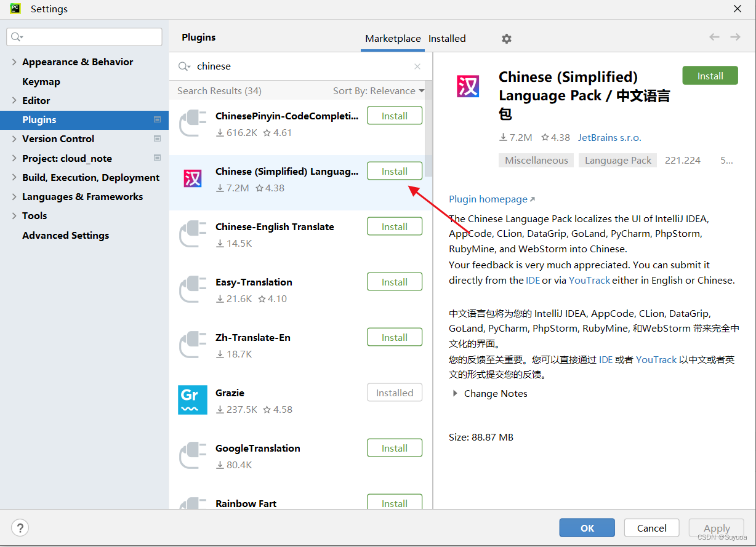Image resolution: width=756 pixels, height=547 pixels.
Task: Install the Easy-Translation plugin
Action: click(x=395, y=282)
